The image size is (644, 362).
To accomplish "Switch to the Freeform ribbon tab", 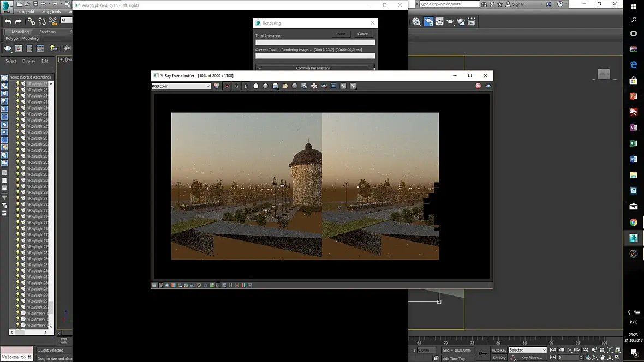I will pos(47,32).
